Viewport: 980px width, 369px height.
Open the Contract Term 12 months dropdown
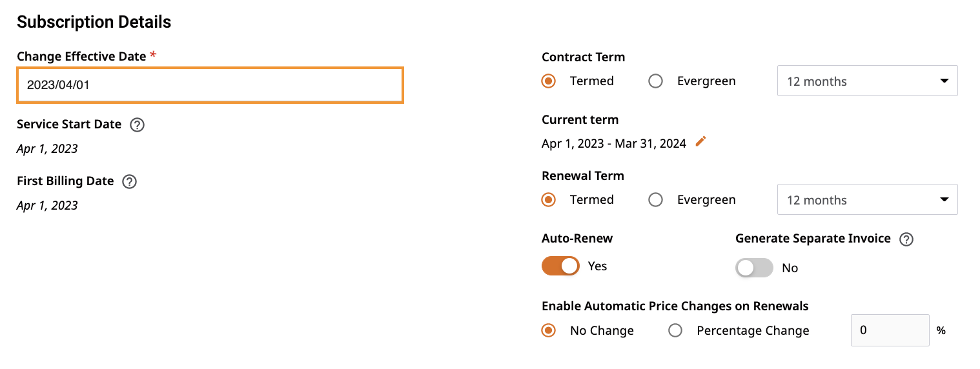click(x=867, y=81)
